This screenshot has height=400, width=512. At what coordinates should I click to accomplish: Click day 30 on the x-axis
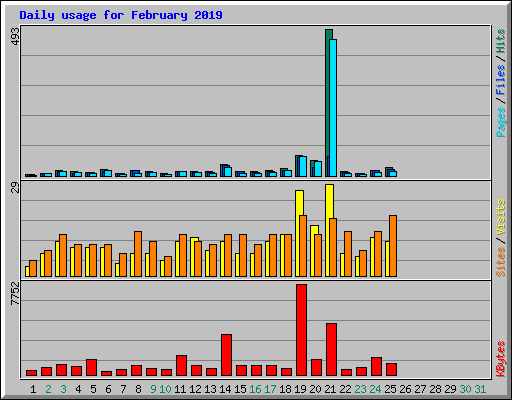tap(465, 389)
